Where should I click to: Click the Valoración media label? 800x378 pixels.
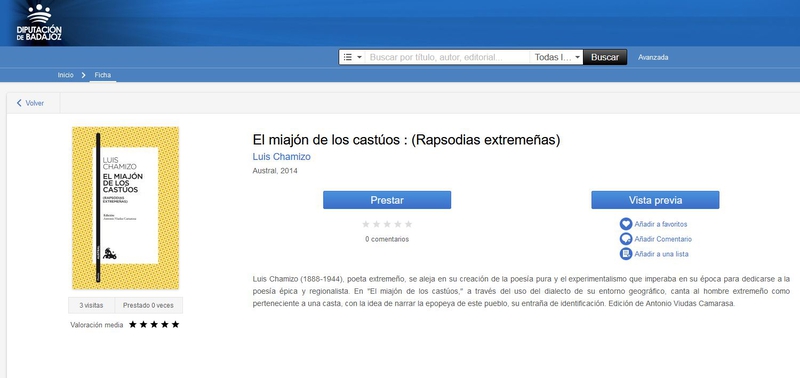[x=96, y=325]
